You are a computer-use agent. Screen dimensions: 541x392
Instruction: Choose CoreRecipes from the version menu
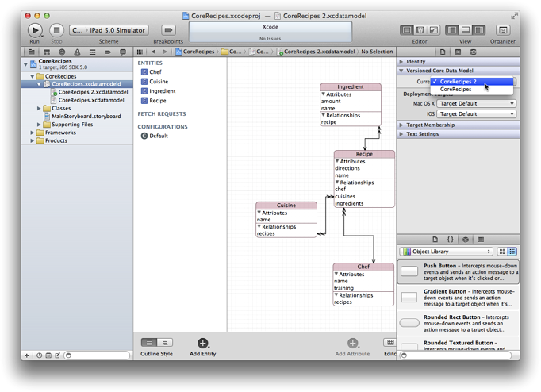click(456, 90)
